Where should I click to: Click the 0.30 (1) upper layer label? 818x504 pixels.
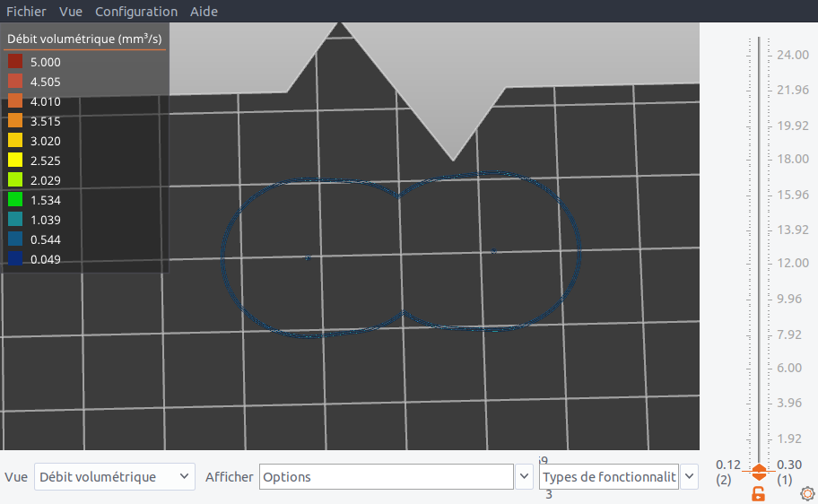tap(788, 473)
